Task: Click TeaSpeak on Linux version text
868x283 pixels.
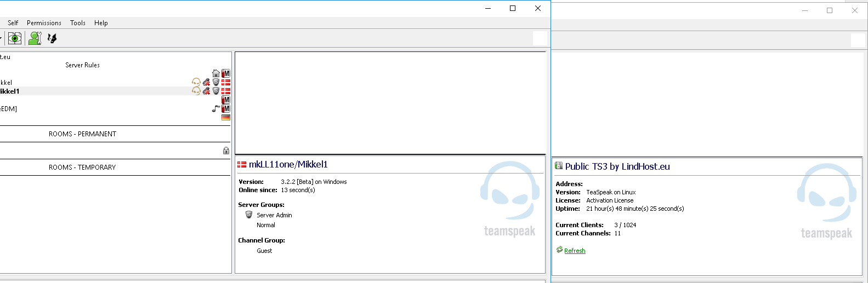Action: (x=611, y=192)
